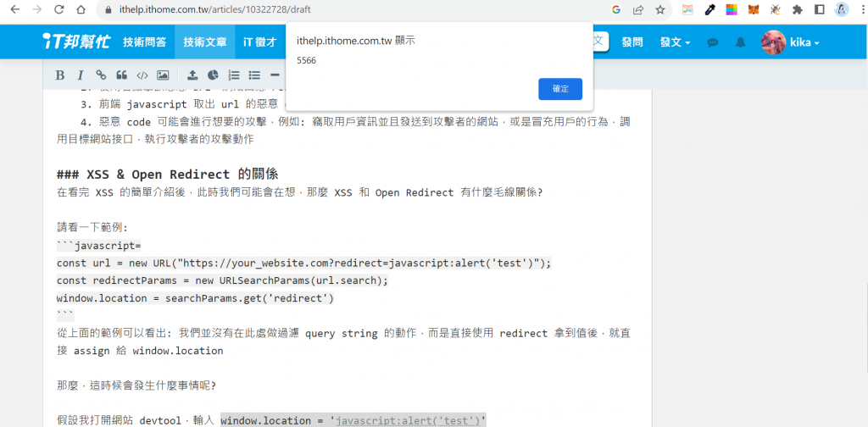This screenshot has width=868, height=427.
Task: Click the '### XSS & Open Redirect 的關係' heading line
Action: (167, 175)
